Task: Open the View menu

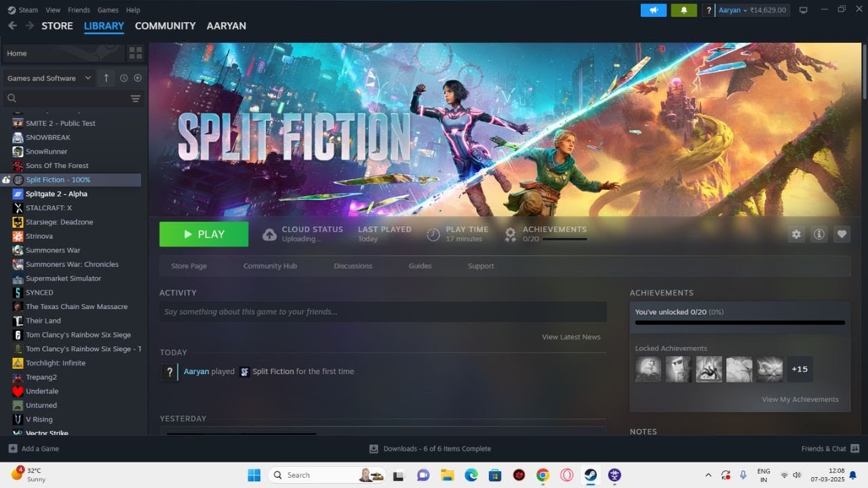Action: 53,10
